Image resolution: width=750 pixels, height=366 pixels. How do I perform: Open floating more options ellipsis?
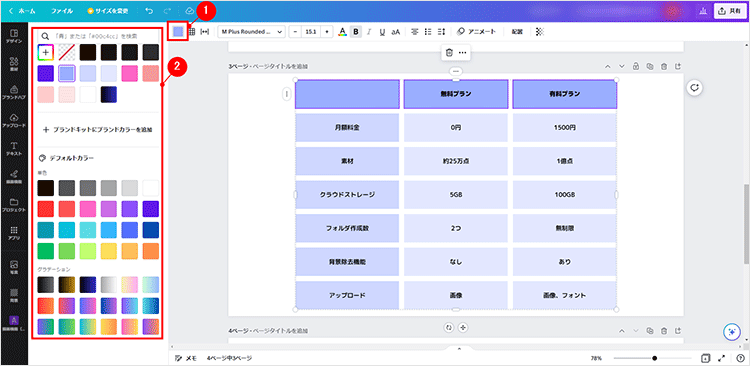(463, 53)
